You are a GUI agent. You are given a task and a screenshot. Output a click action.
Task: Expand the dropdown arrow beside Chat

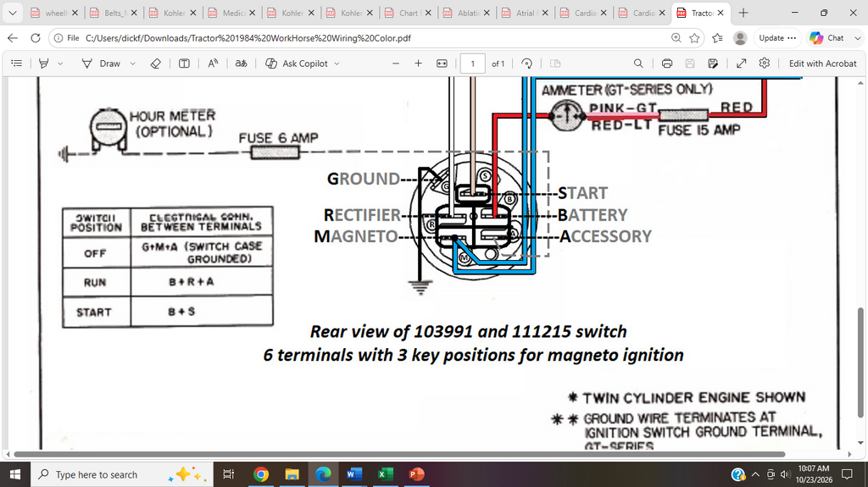[x=858, y=38]
